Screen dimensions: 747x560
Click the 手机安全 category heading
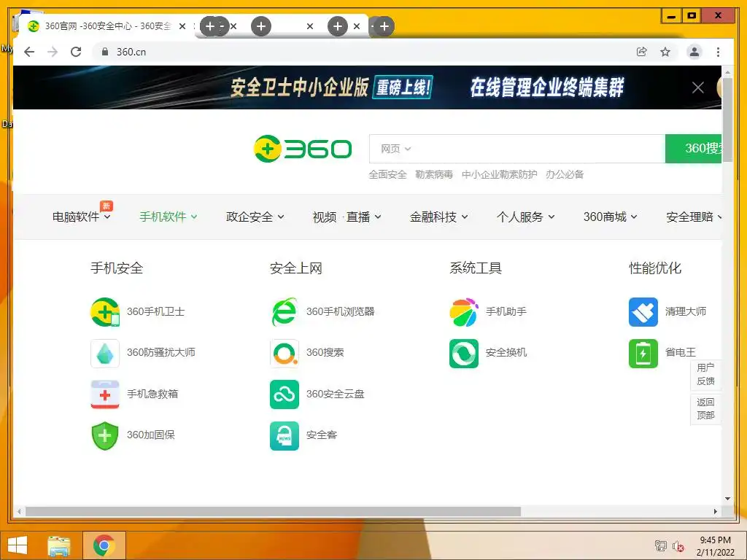(117, 268)
